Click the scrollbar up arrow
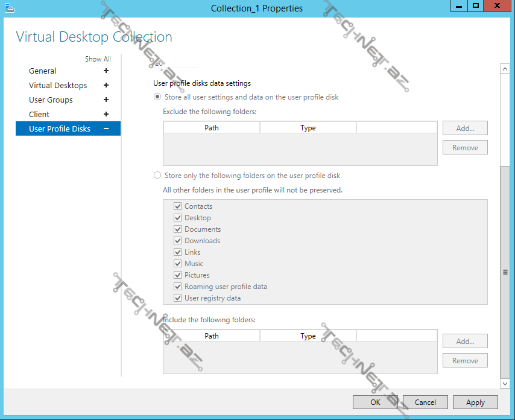Image resolution: width=515 pixels, height=420 pixels. [x=505, y=69]
